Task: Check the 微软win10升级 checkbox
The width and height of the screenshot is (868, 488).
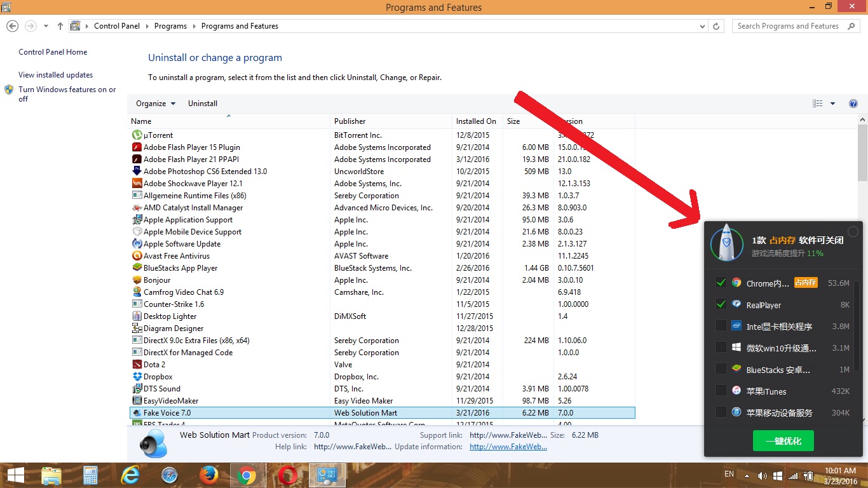Action: click(721, 348)
